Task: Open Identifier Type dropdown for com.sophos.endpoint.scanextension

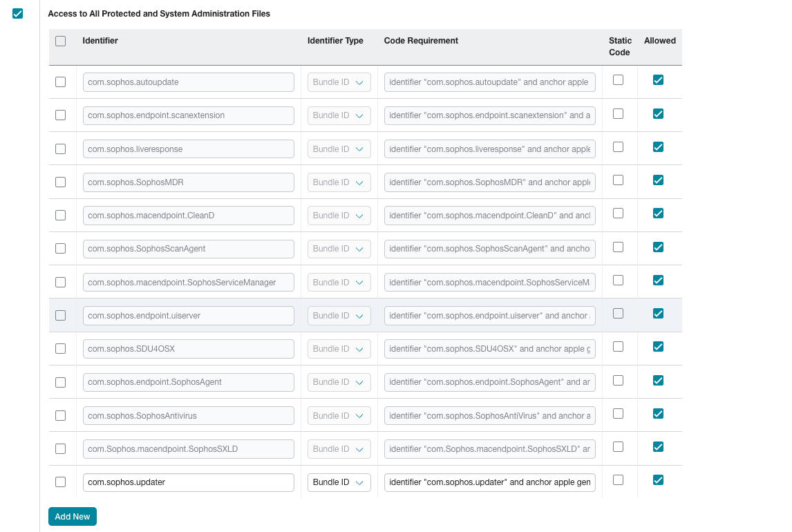Action: point(339,115)
